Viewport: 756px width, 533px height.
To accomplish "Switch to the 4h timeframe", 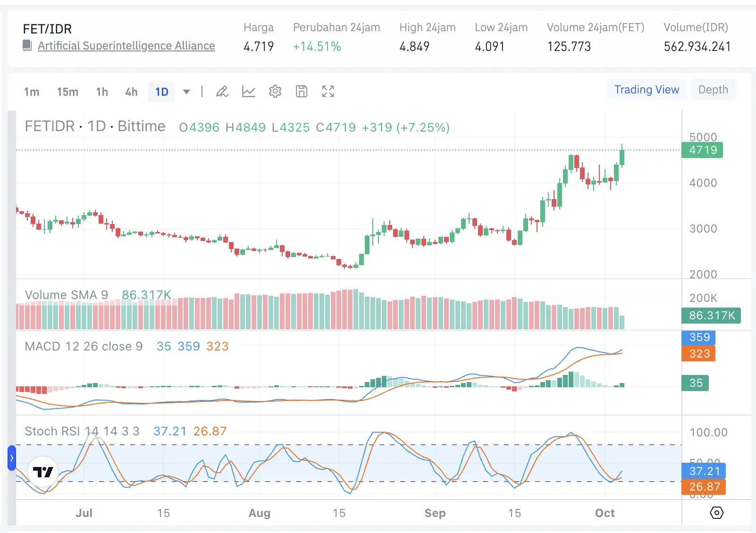I will [131, 92].
